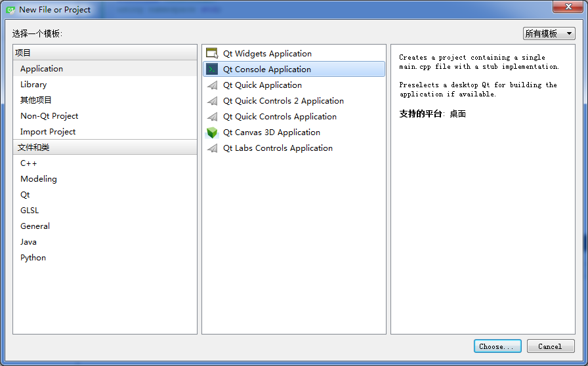Select the Application project category
Image resolution: width=588 pixels, height=366 pixels.
tap(105, 69)
